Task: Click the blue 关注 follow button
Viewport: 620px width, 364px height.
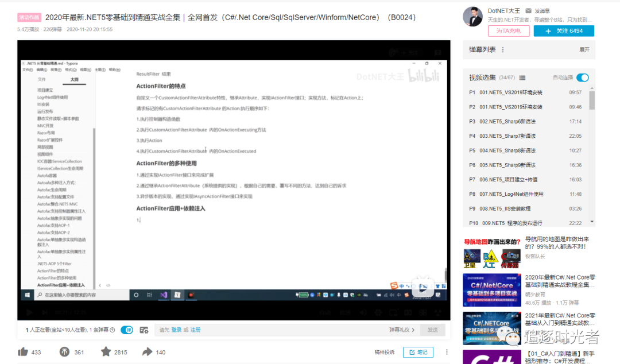Action: click(x=564, y=30)
